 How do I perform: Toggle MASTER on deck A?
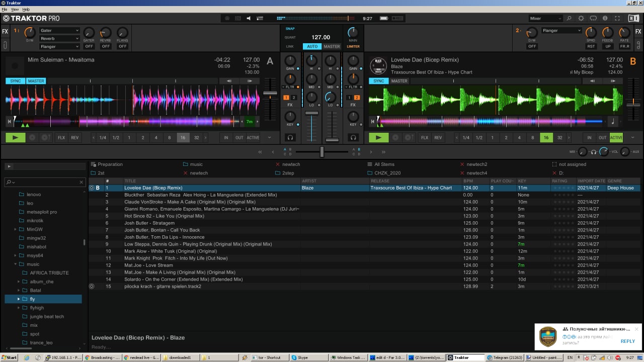pyautogui.click(x=36, y=81)
